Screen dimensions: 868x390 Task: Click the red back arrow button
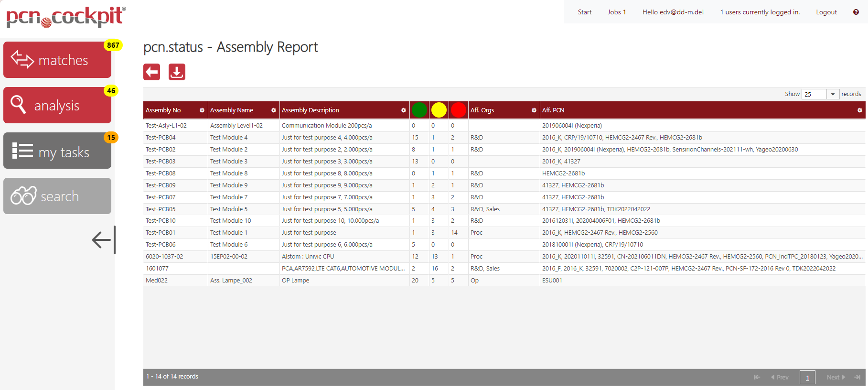(152, 72)
